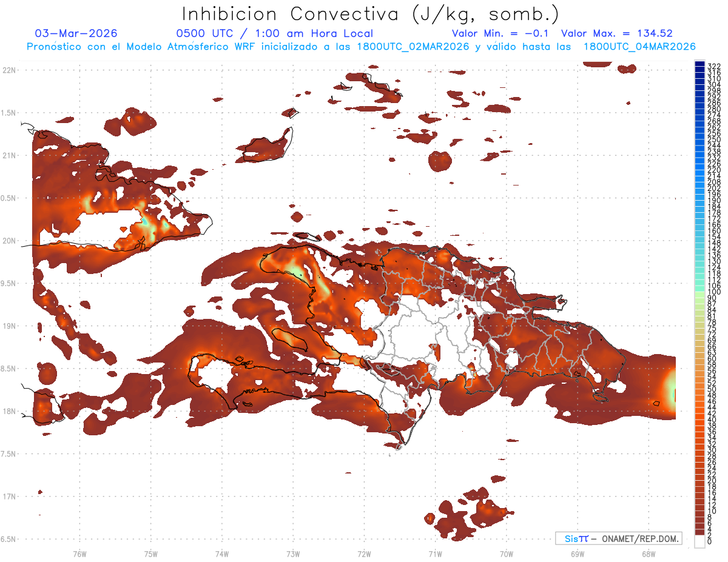Click the "72W" longitude label

364,553
